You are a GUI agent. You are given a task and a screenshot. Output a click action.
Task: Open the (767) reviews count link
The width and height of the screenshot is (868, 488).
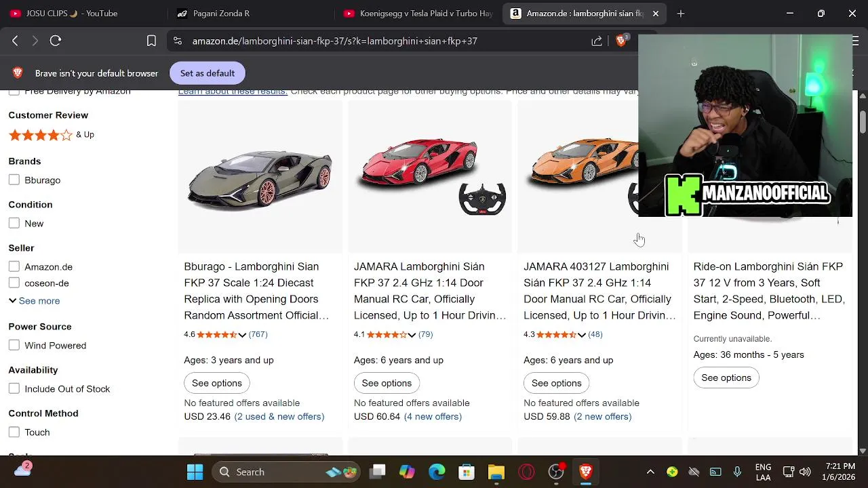[258, 334]
